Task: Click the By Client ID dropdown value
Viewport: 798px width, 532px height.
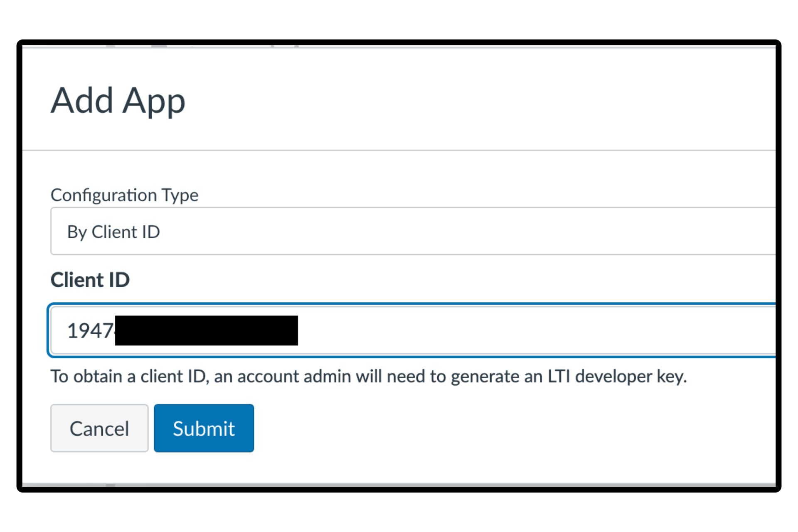Action: (114, 232)
